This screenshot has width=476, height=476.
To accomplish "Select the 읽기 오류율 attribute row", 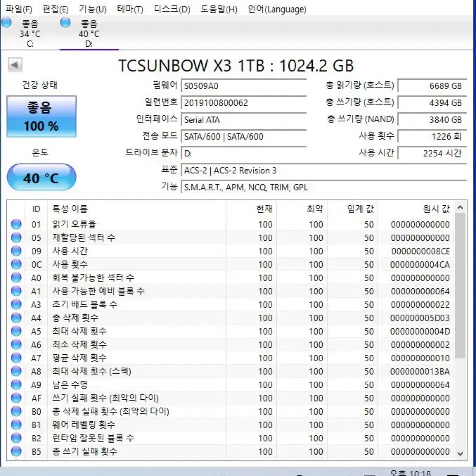I will click(231, 225).
